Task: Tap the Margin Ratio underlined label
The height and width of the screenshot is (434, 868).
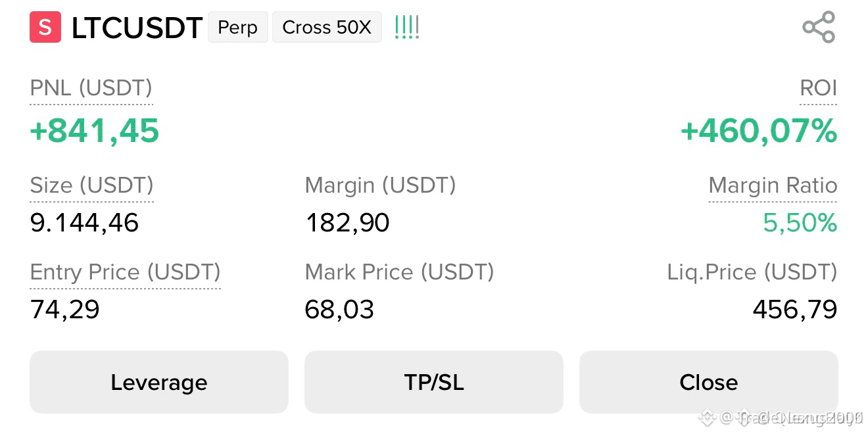Action: [x=773, y=186]
